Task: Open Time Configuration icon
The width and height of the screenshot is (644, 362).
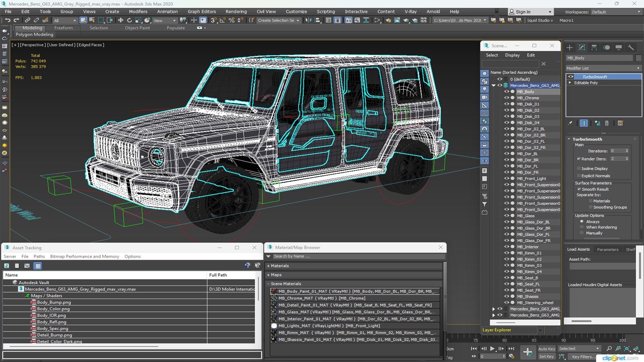Action: (x=512, y=356)
